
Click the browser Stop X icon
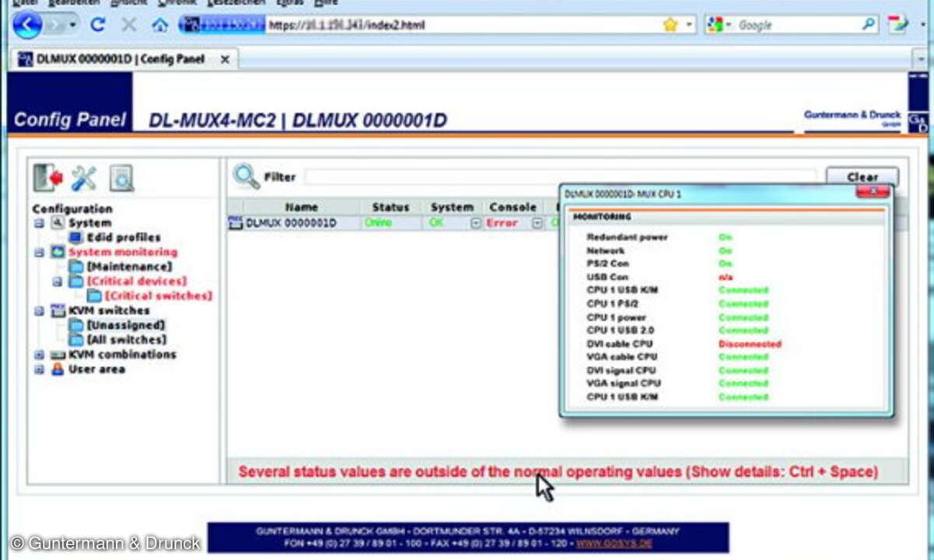pos(128,25)
